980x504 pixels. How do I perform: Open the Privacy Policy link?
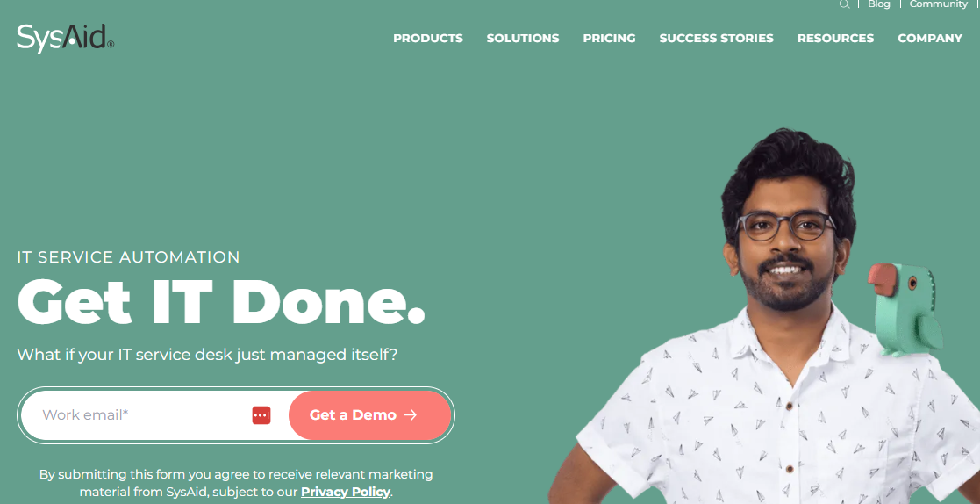tap(345, 492)
